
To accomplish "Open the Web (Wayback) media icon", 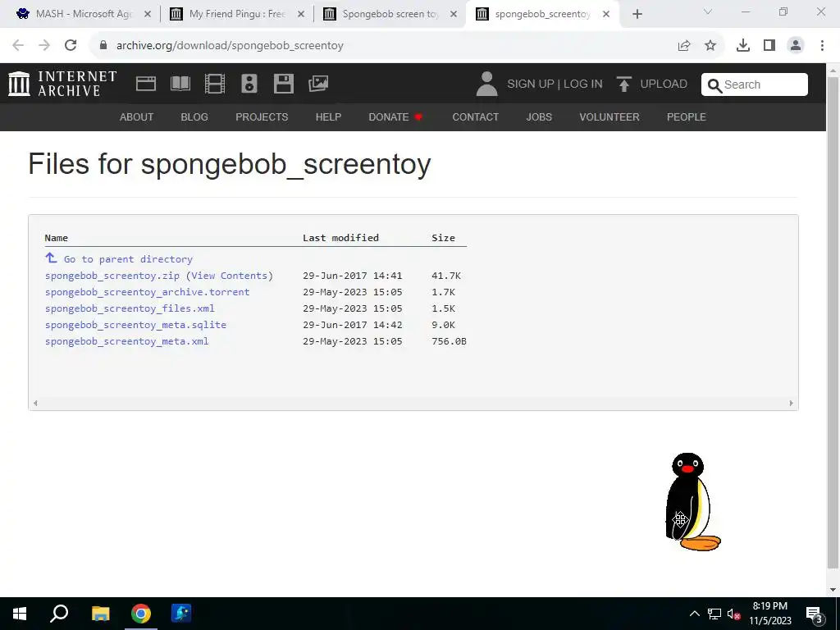I will pos(146,84).
